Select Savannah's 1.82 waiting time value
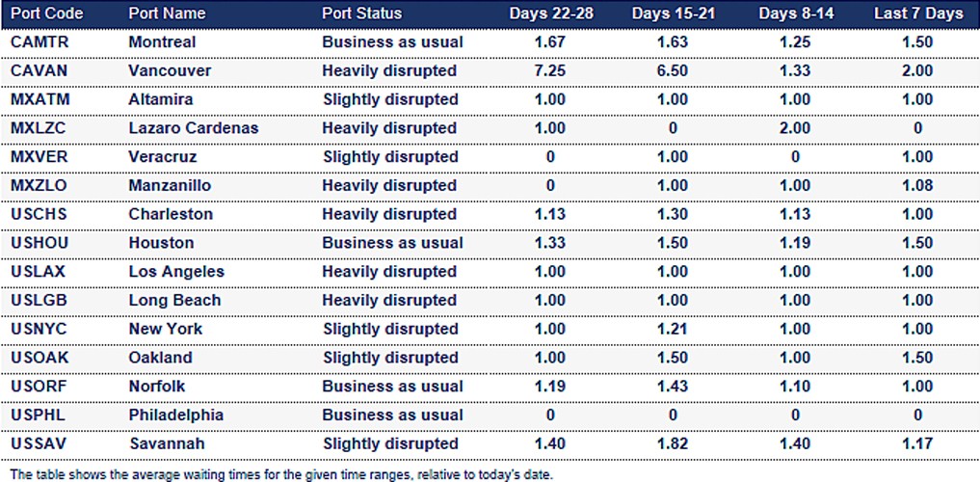Viewport: 980px width, 482px height. (672, 443)
